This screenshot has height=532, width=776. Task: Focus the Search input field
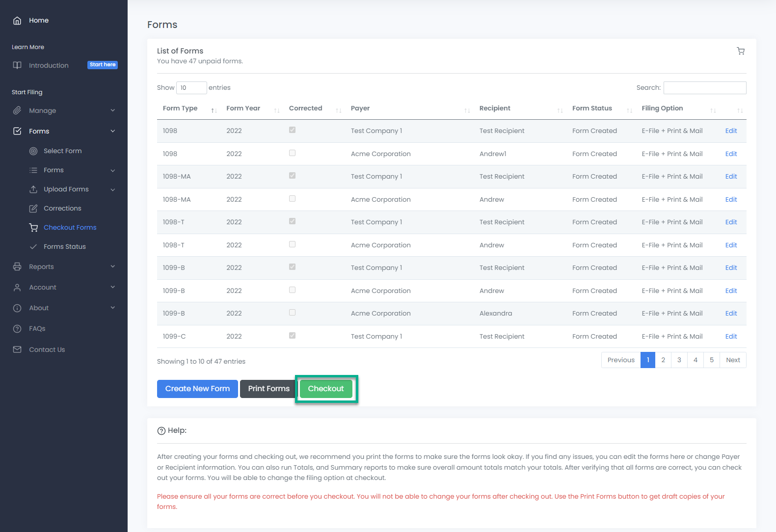point(704,88)
